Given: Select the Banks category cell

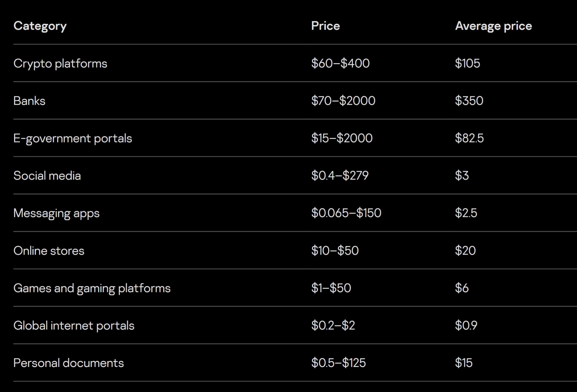Looking at the screenshot, I should pyautogui.click(x=29, y=101).
